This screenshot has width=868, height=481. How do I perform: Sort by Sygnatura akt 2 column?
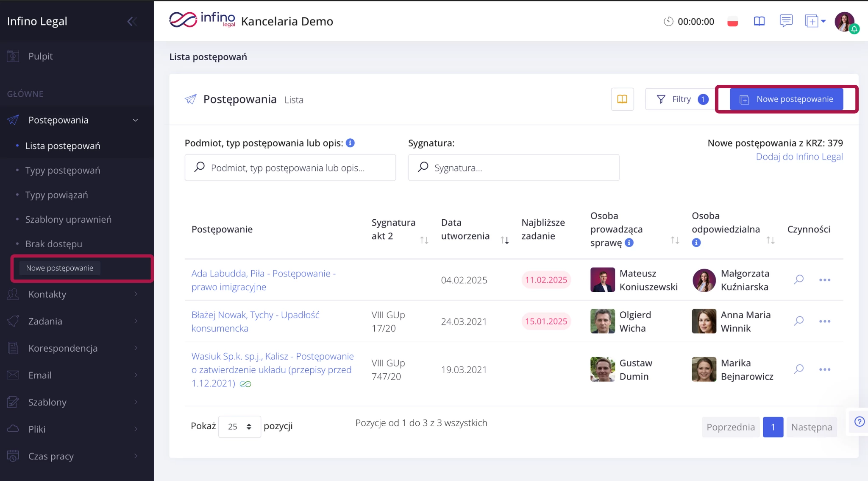click(x=424, y=240)
